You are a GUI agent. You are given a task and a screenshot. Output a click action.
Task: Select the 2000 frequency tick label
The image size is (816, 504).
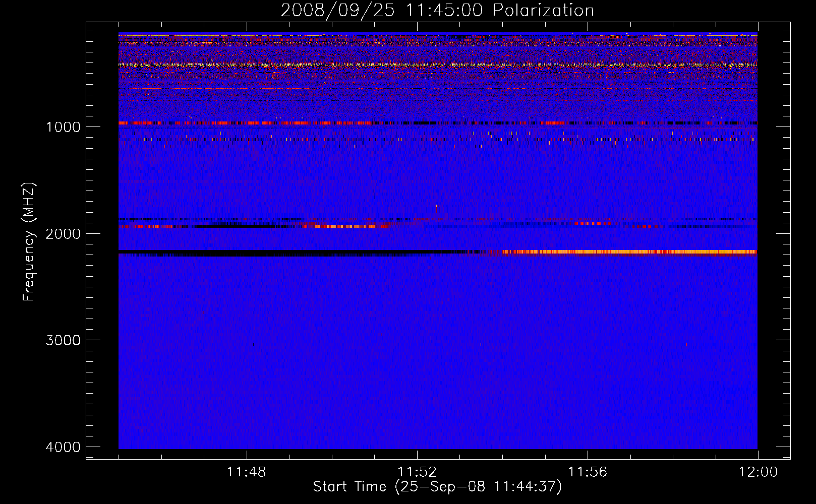click(63, 234)
